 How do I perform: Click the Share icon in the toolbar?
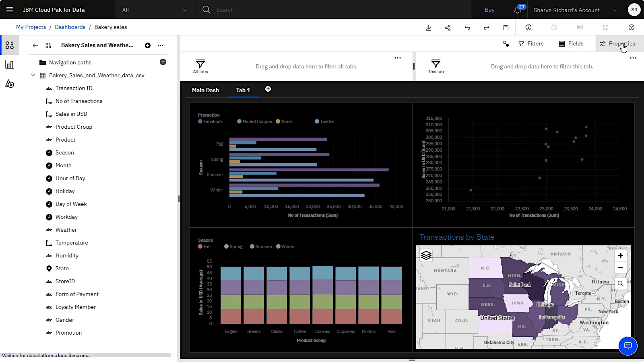[448, 28]
